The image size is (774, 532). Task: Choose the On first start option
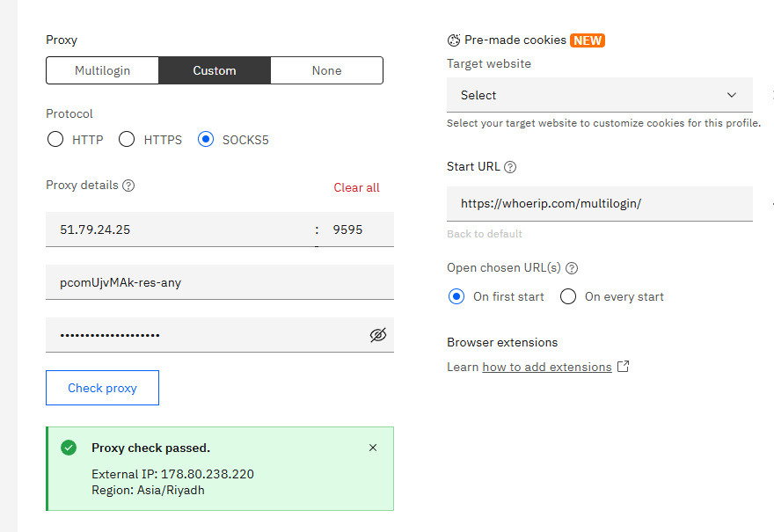point(456,296)
